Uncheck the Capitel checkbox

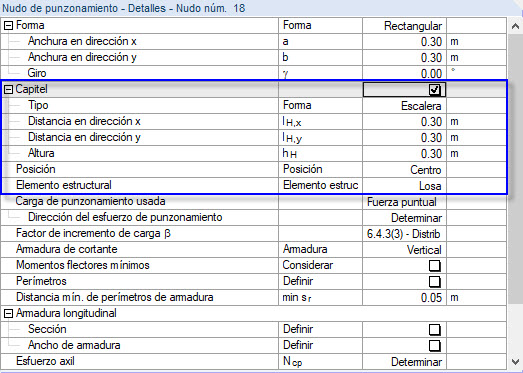tap(435, 90)
